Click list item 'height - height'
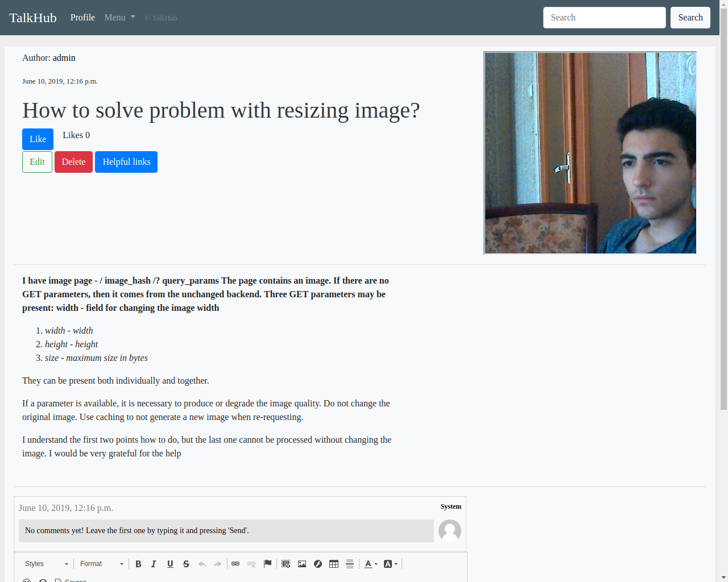 pos(71,344)
